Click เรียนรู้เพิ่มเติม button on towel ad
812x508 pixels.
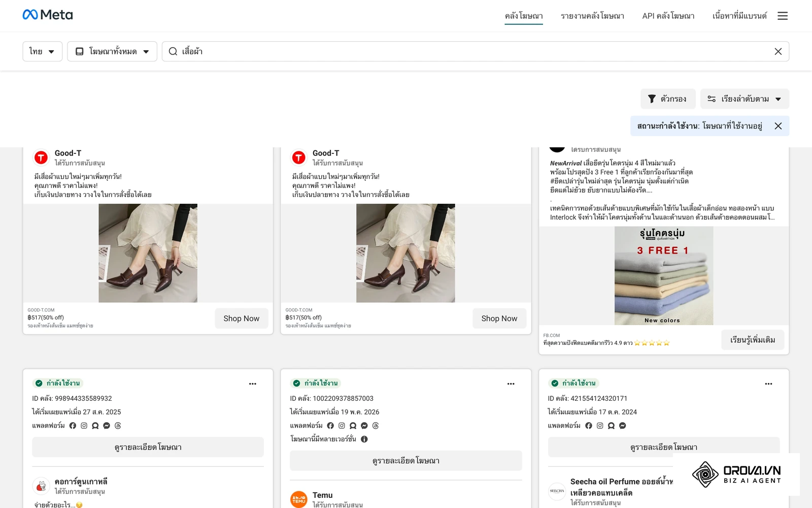(x=753, y=340)
